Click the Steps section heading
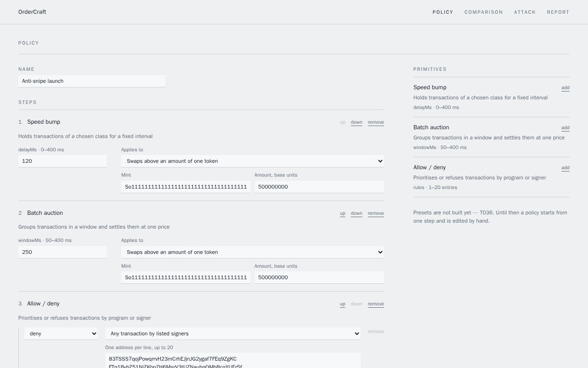The image size is (588, 368). pos(28,103)
